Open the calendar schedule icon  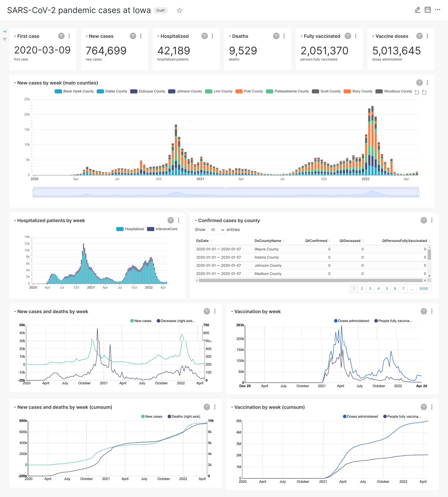click(x=427, y=10)
